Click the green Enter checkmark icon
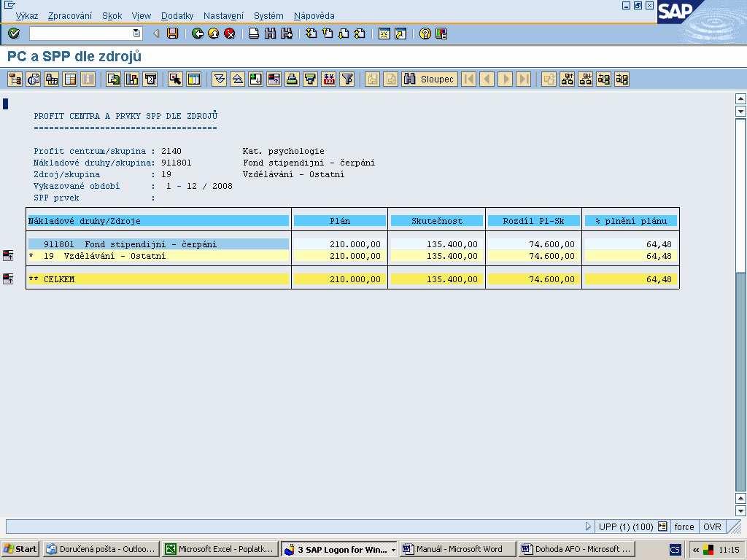This screenshot has height=560, width=747. pyautogui.click(x=14, y=34)
